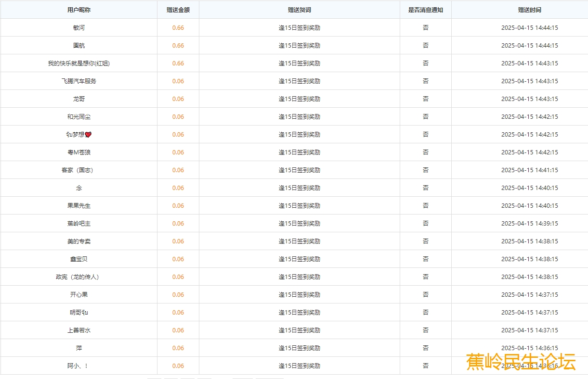Click the nickname 粤M苍狼
Viewport: 588px width, 379px height.
pos(78,152)
